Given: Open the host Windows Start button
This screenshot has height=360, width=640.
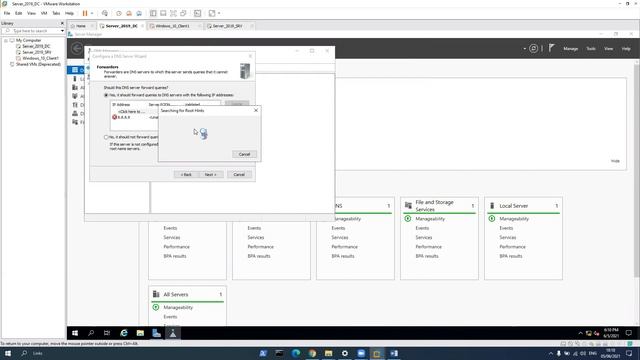Looking at the screenshot, I should coord(7,353).
